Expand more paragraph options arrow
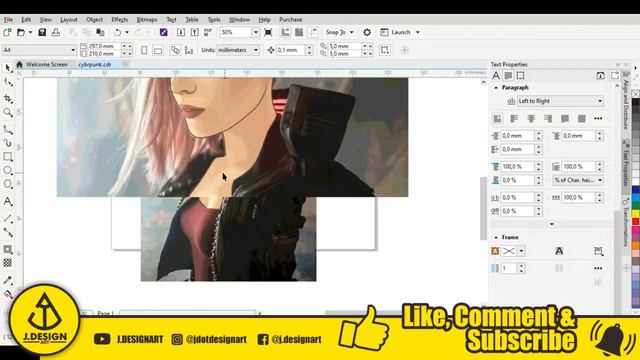This screenshot has height=360, width=640. click(x=552, y=224)
